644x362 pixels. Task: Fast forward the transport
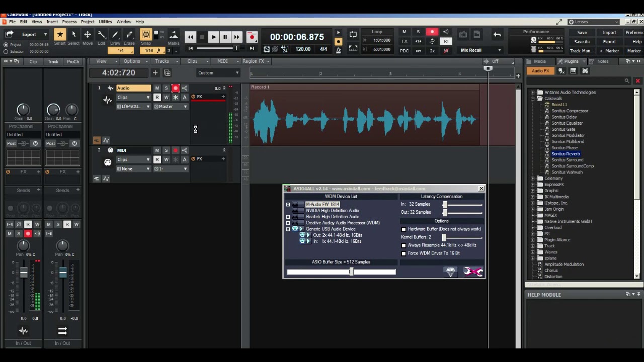coord(236,37)
